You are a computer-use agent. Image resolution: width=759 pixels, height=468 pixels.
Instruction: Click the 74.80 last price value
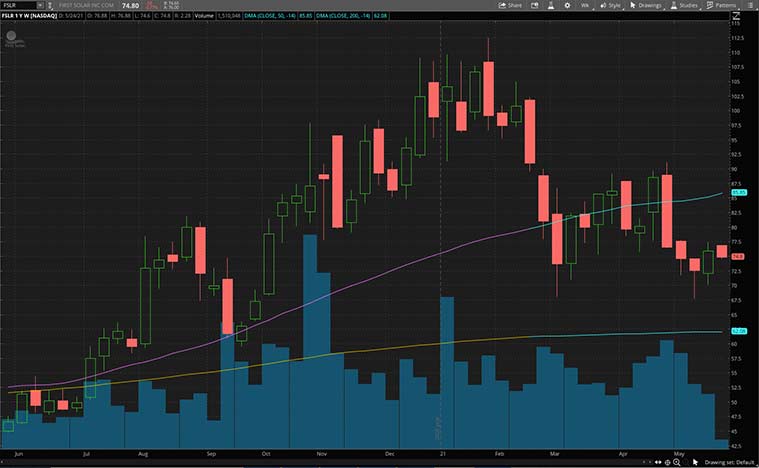click(x=130, y=6)
